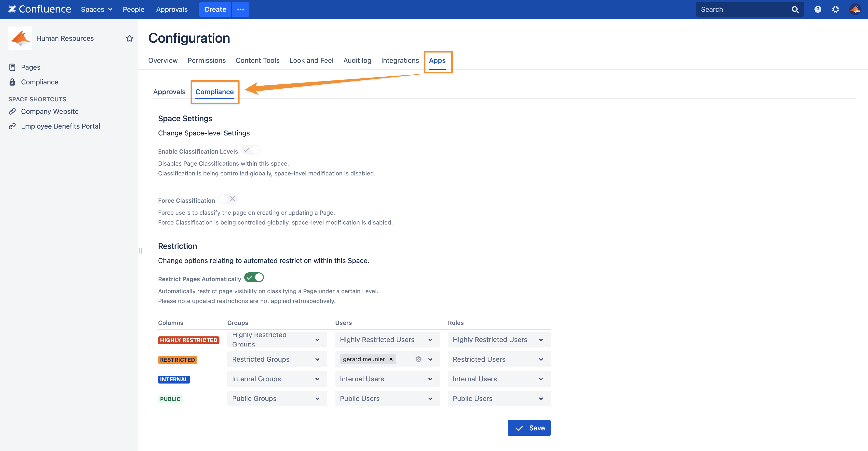Click the sidebar resize handle
868x451 pixels.
click(x=140, y=251)
